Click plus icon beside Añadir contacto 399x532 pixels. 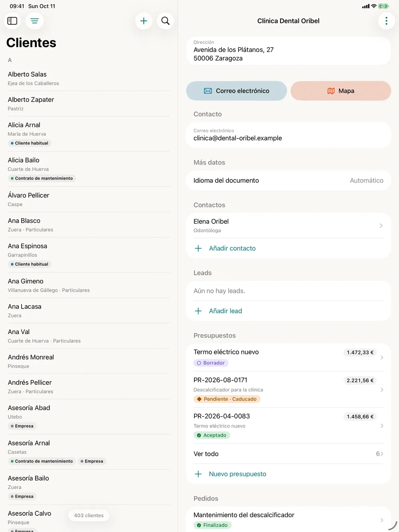(x=198, y=248)
